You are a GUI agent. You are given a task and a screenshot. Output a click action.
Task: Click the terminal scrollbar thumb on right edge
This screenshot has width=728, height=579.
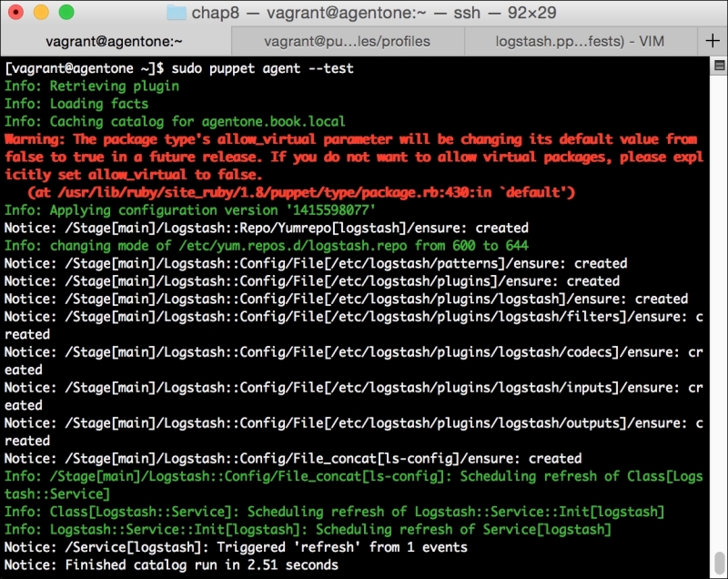(722, 561)
